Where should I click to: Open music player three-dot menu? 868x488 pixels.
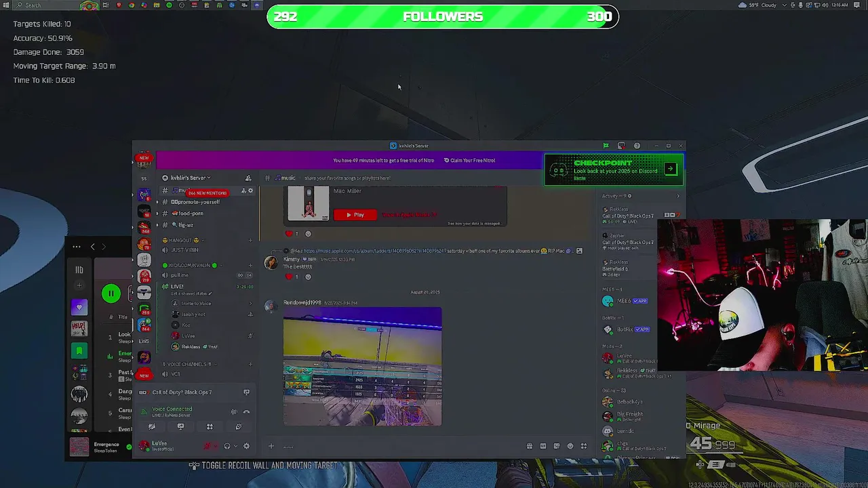click(x=77, y=247)
